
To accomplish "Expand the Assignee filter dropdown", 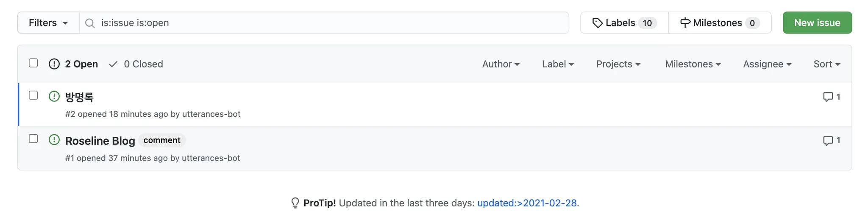I will click(767, 64).
